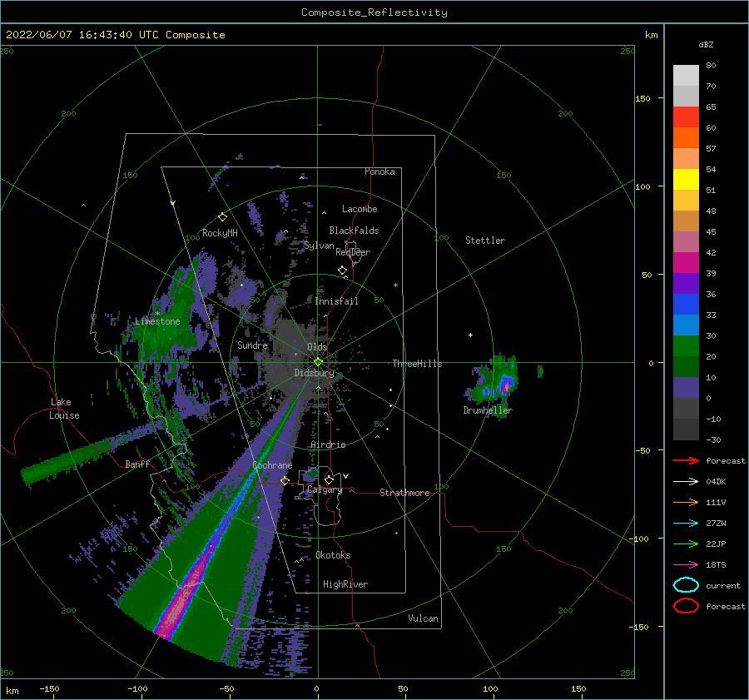Click the cyan 'current' ellipse legend icon
This screenshot has width=749, height=700.
click(x=686, y=585)
